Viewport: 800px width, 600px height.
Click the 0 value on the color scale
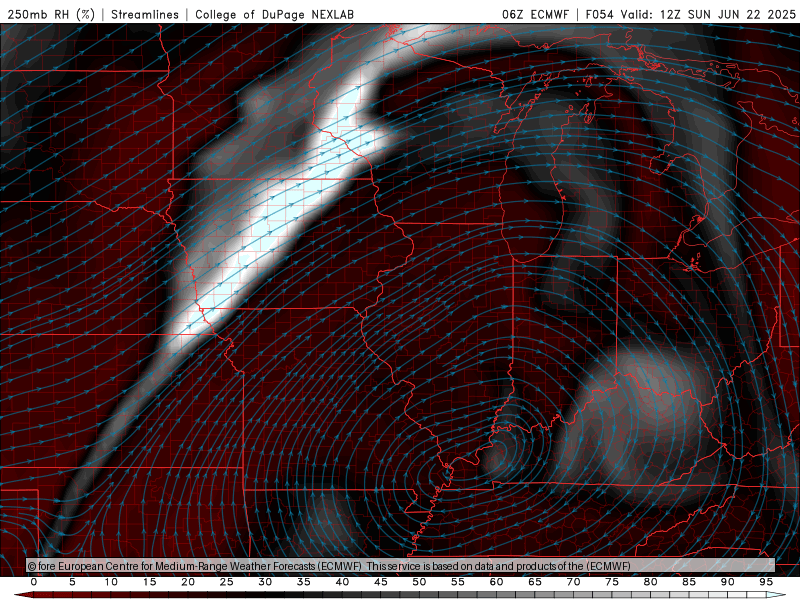(x=34, y=582)
